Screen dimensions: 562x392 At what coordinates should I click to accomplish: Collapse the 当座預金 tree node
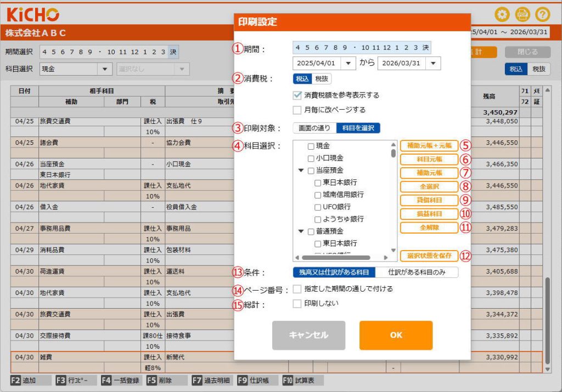click(301, 171)
